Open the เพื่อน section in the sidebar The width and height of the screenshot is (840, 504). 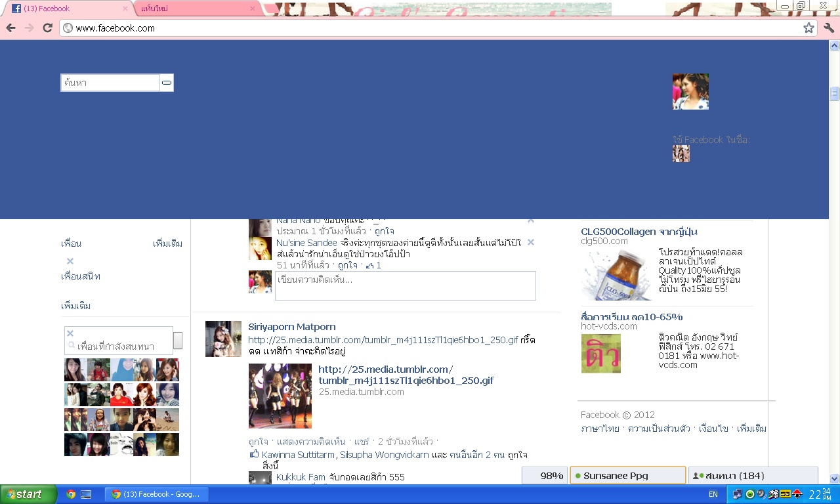pyautogui.click(x=71, y=243)
